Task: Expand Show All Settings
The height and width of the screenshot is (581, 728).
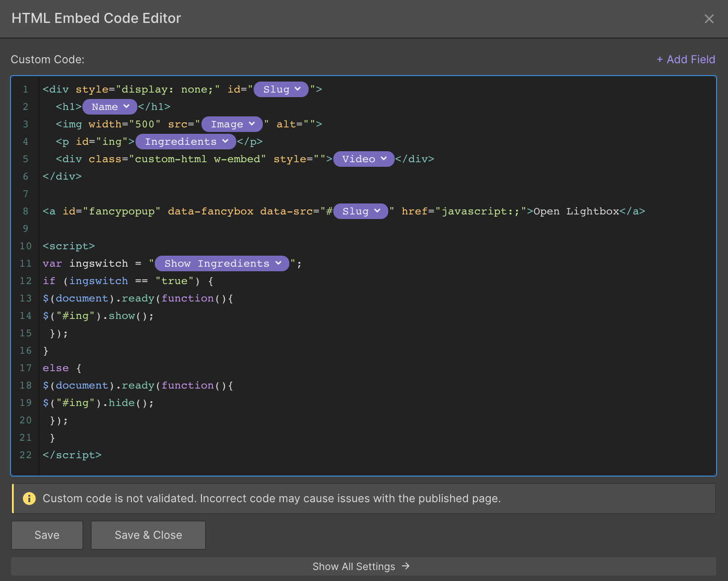Action: [353, 567]
